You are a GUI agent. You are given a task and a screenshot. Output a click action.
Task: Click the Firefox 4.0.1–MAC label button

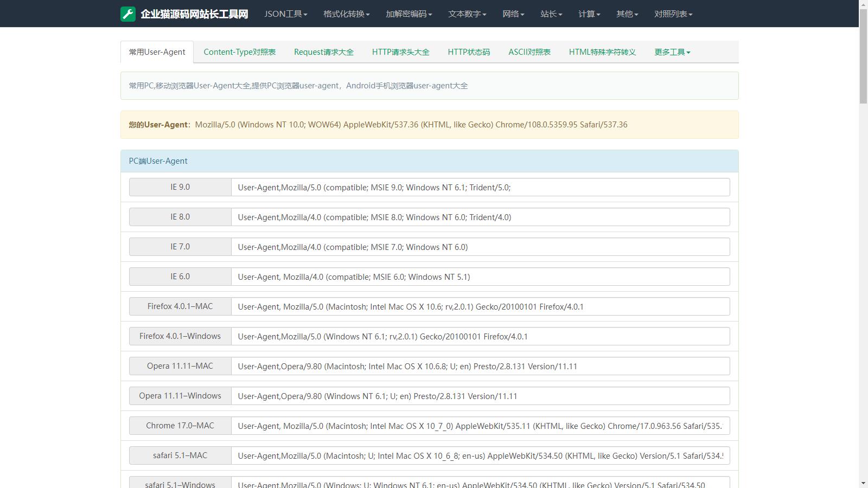[180, 306]
